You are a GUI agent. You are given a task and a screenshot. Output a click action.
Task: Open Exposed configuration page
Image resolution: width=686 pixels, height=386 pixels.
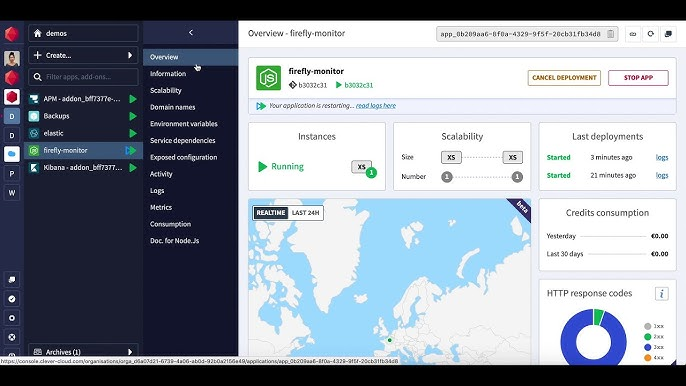click(183, 157)
